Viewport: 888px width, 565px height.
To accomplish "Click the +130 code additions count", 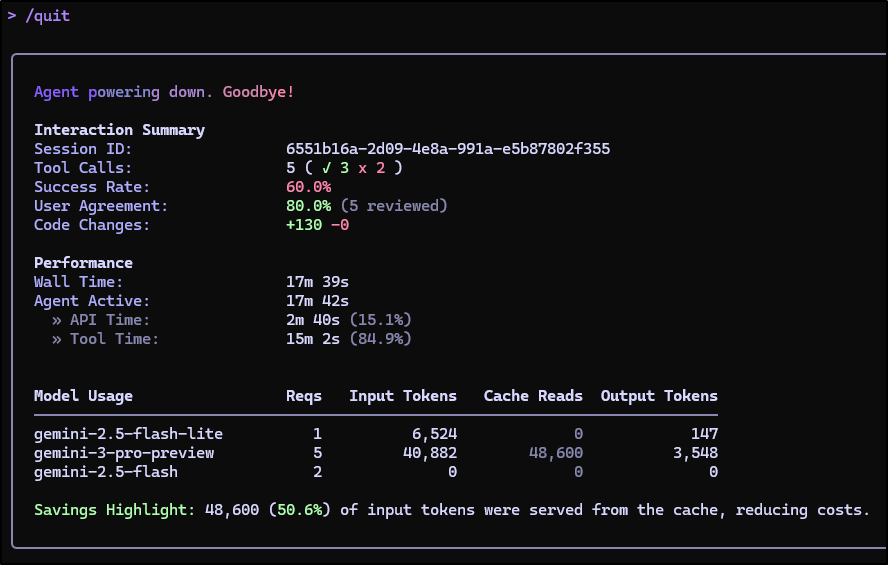I will click(x=304, y=225).
